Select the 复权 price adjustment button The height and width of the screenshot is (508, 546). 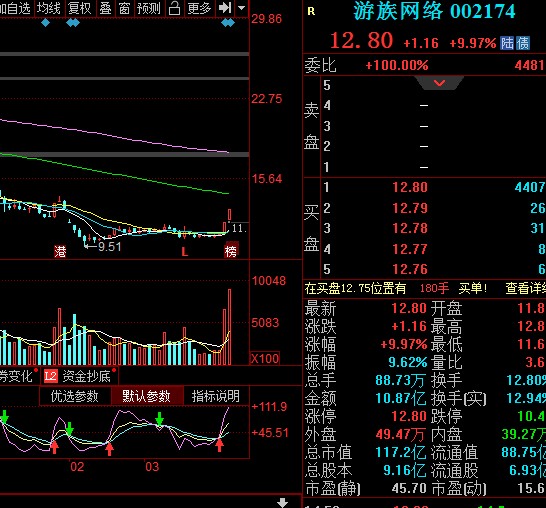(x=80, y=8)
